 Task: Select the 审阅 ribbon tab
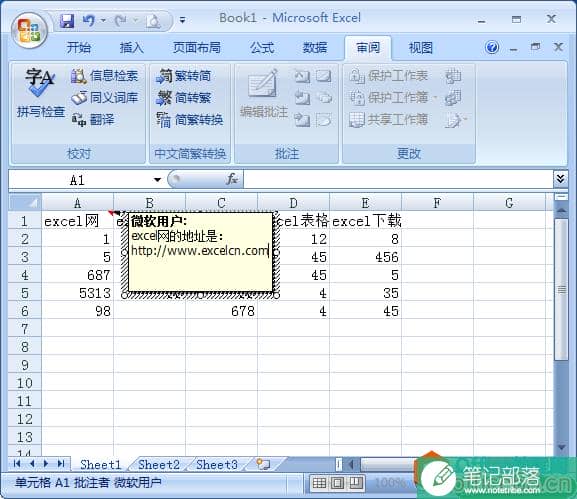(x=368, y=47)
